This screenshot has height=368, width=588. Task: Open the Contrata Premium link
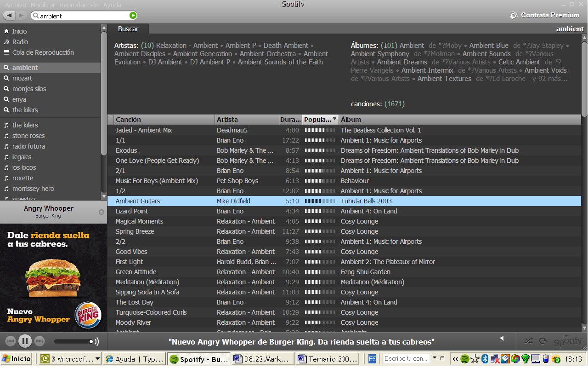click(x=544, y=15)
